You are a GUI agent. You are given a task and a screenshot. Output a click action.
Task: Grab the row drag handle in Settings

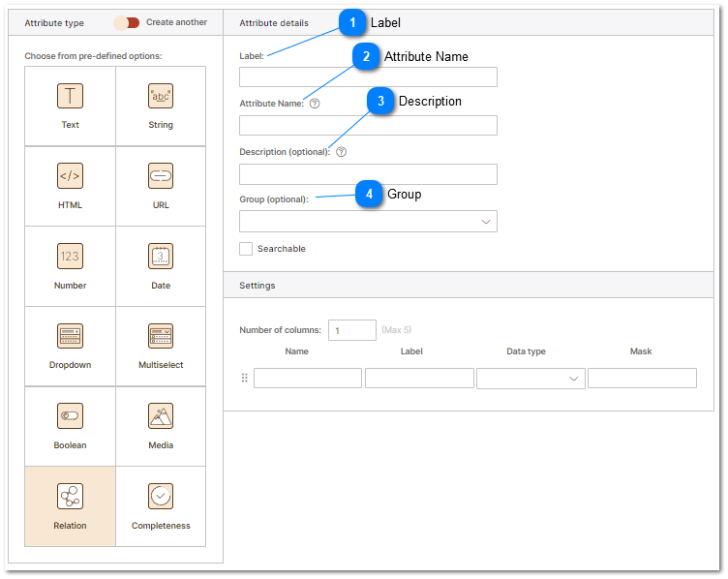[245, 379]
